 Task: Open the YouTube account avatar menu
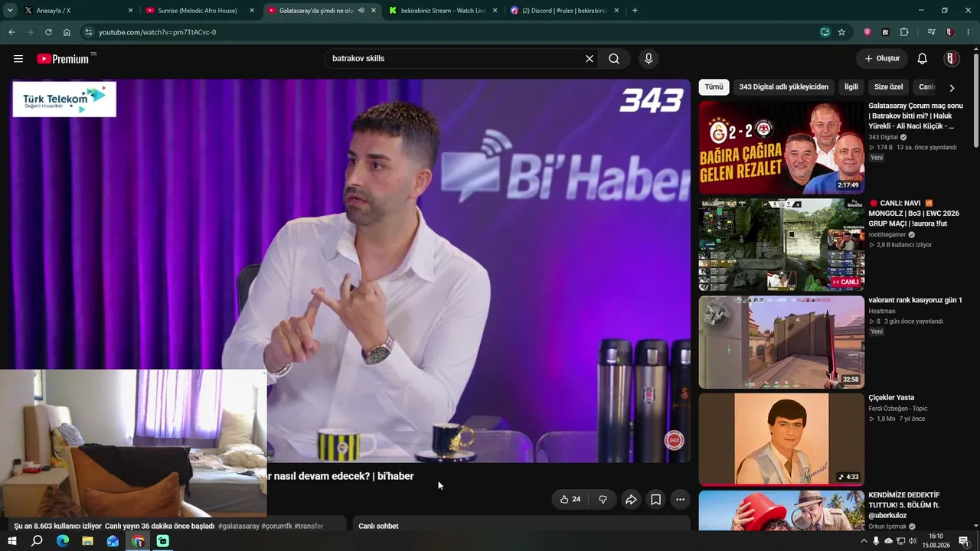click(952, 59)
